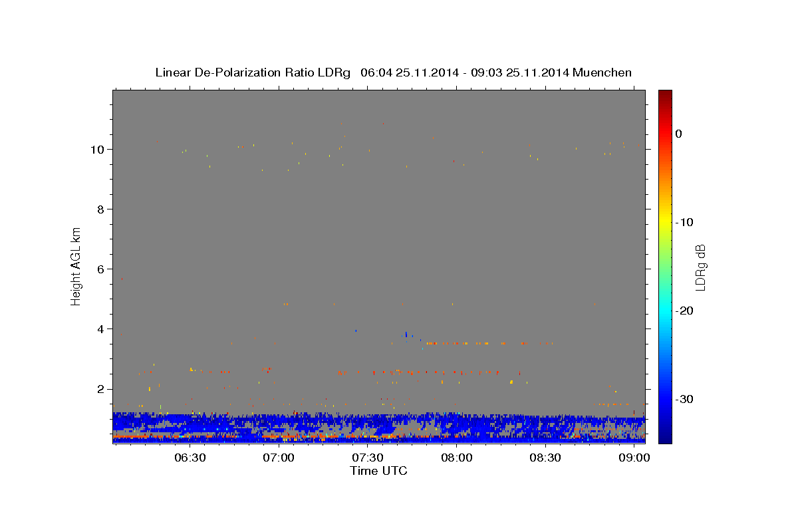Click the height tick label 8
The image size is (798, 532).
click(102, 209)
